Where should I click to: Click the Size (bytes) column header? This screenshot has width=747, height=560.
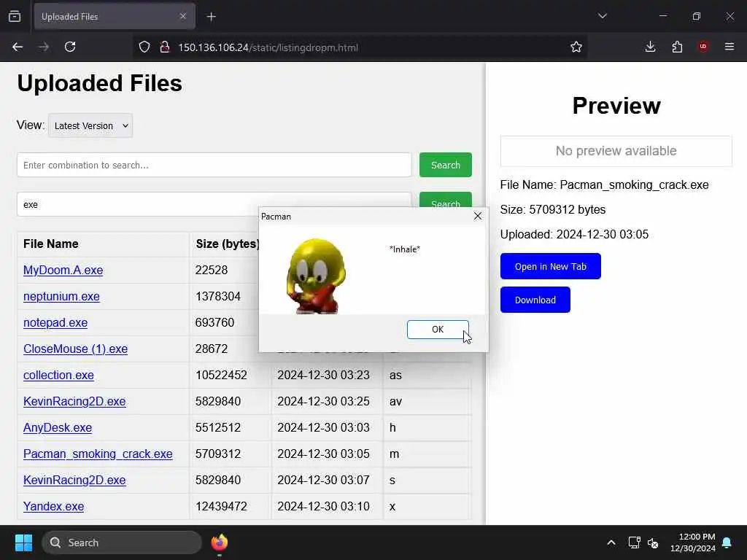click(228, 244)
